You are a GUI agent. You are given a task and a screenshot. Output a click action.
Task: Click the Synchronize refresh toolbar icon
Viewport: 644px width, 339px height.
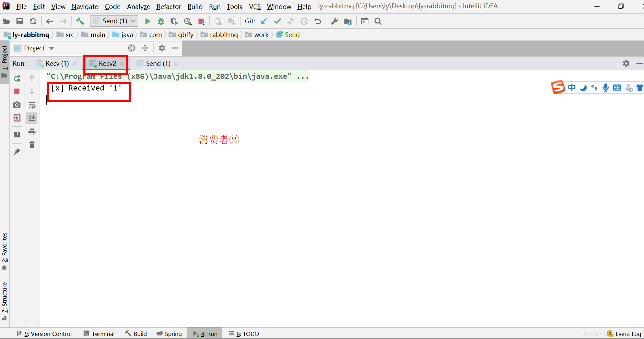[x=33, y=21]
